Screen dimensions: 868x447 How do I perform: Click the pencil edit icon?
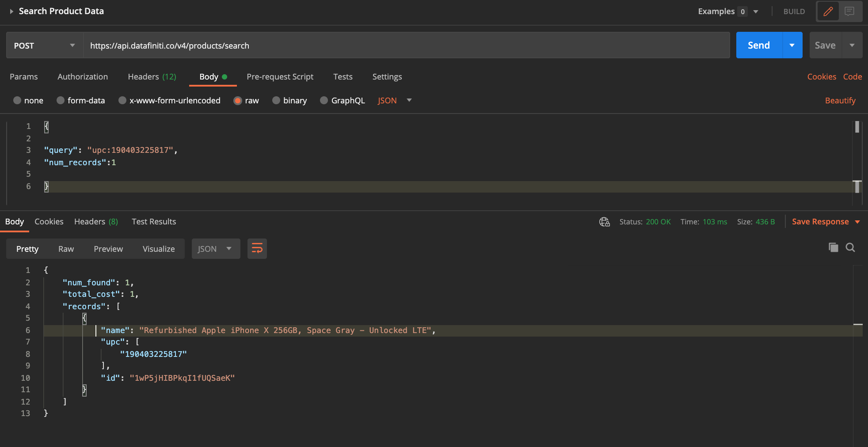coord(828,11)
